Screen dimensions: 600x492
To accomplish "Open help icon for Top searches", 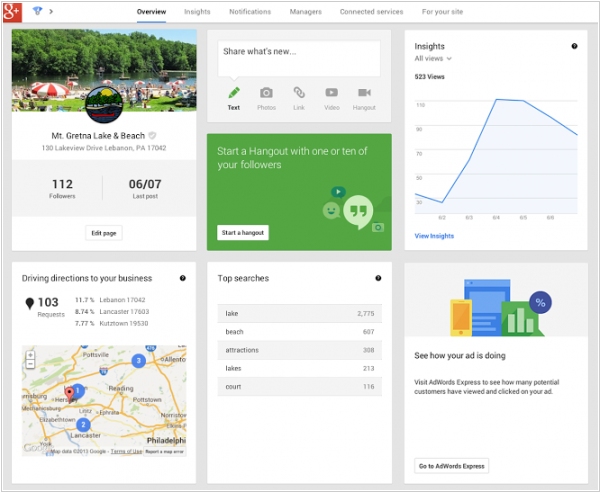I will 378,278.
